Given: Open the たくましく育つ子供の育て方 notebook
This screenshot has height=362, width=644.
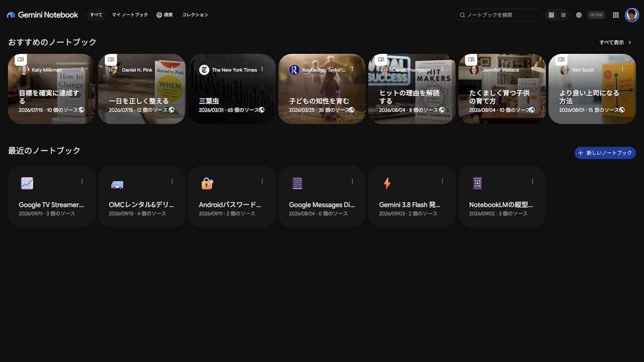Looking at the screenshot, I should (x=502, y=88).
